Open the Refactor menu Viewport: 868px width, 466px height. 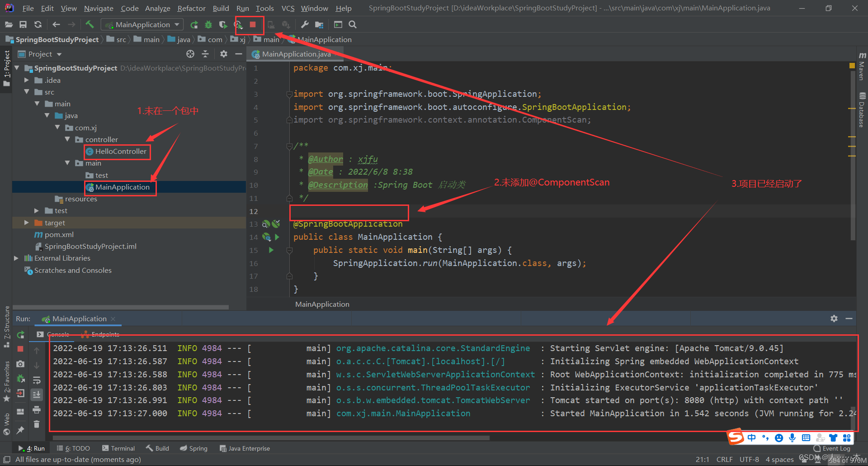[x=191, y=8]
